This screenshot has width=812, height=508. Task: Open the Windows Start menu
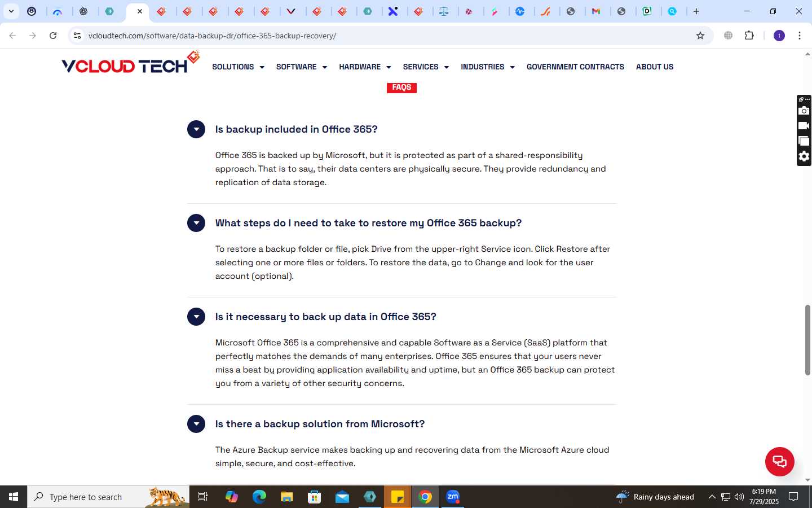[14, 497]
